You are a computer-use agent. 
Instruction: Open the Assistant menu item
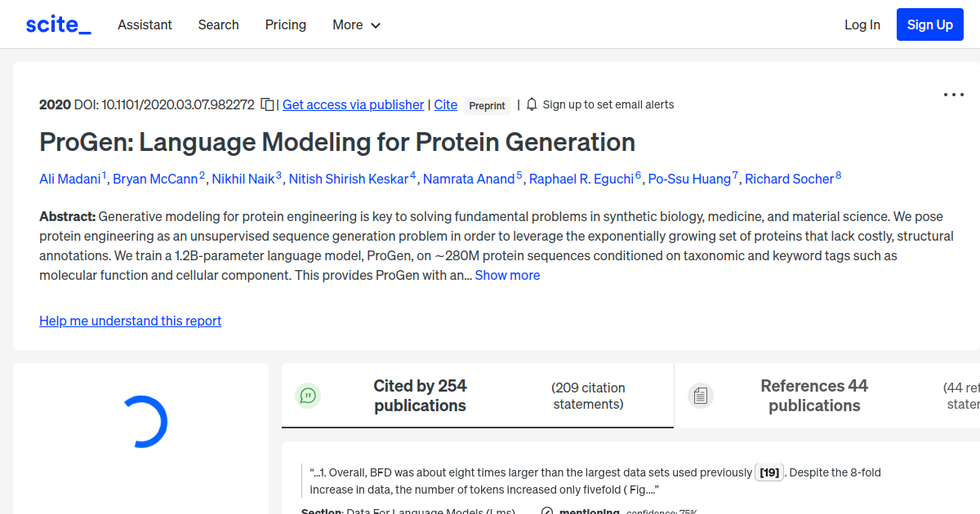pos(145,24)
